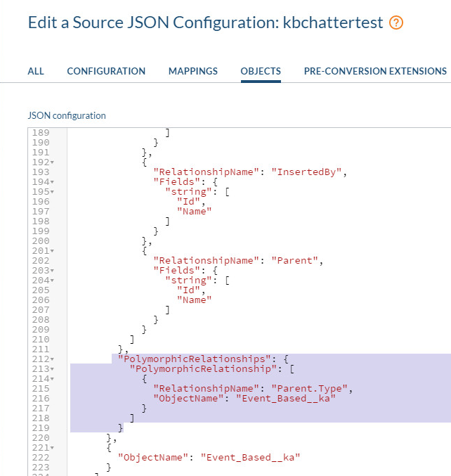Click "Parent.Type" value on line 215
Viewport: 451px width, 476px height.
(x=309, y=389)
